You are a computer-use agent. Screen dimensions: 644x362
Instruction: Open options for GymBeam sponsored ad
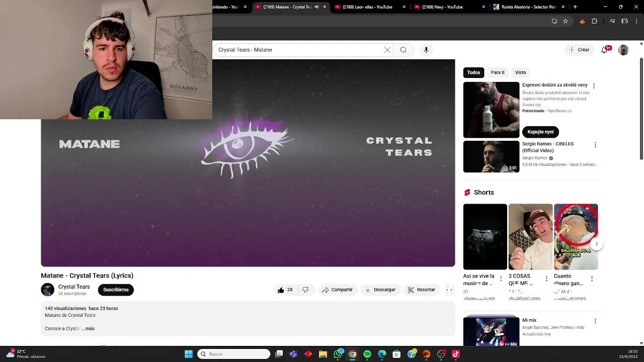[594, 86]
